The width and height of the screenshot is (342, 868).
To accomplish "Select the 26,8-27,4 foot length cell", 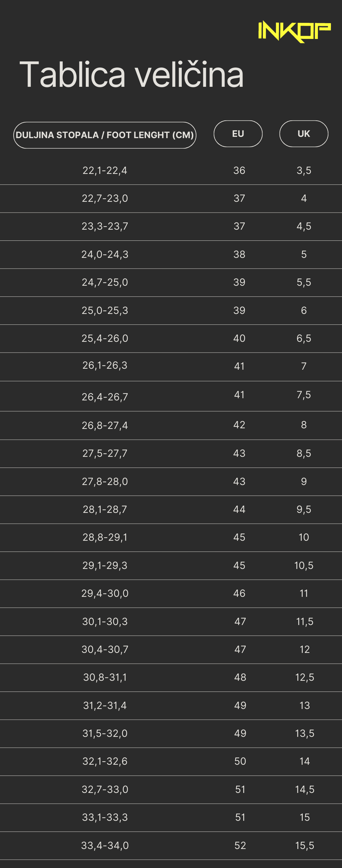I will (x=105, y=425).
